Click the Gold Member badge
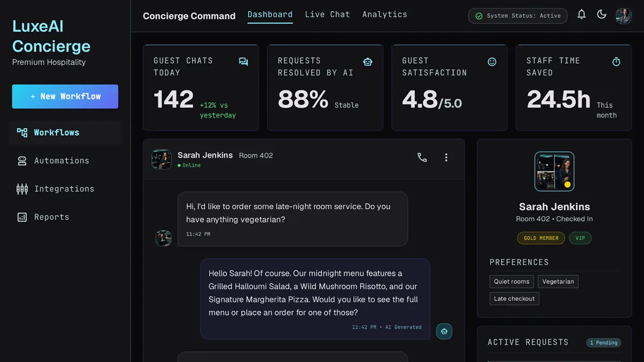Image resolution: width=644 pixels, height=362 pixels. (x=541, y=238)
